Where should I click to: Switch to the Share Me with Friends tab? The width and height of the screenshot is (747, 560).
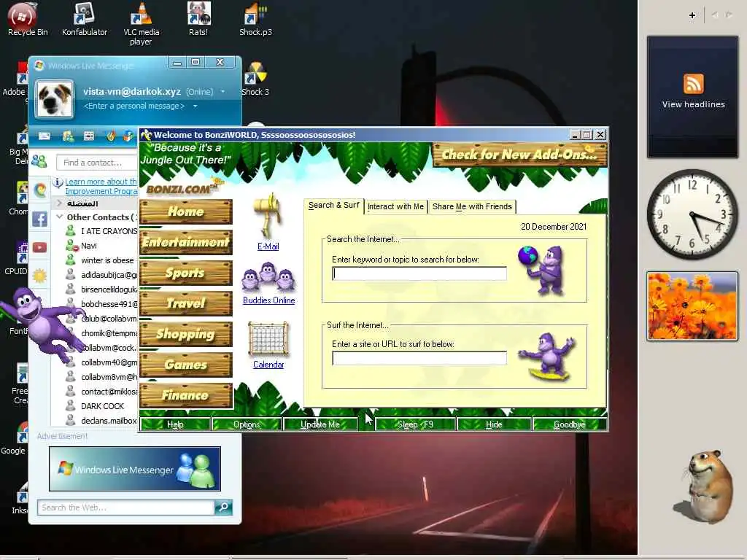(x=472, y=206)
